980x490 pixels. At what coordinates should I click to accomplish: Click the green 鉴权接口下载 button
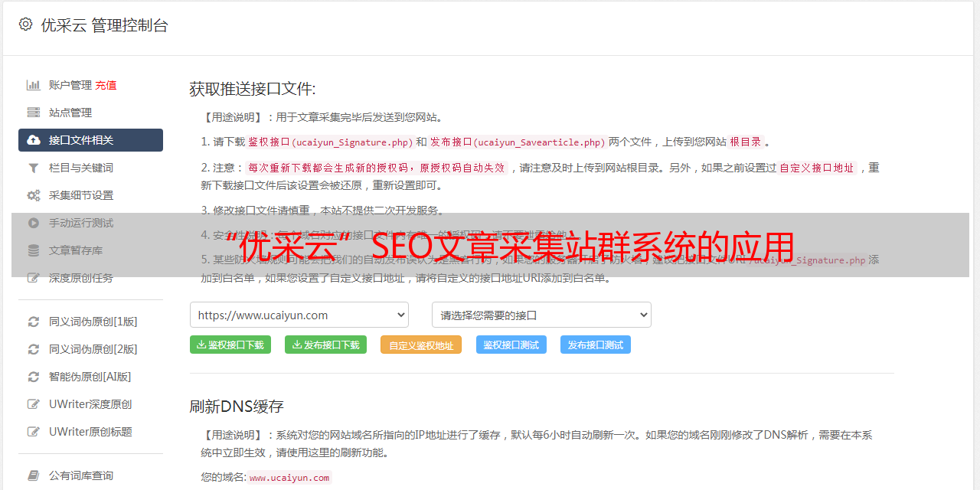click(x=230, y=345)
